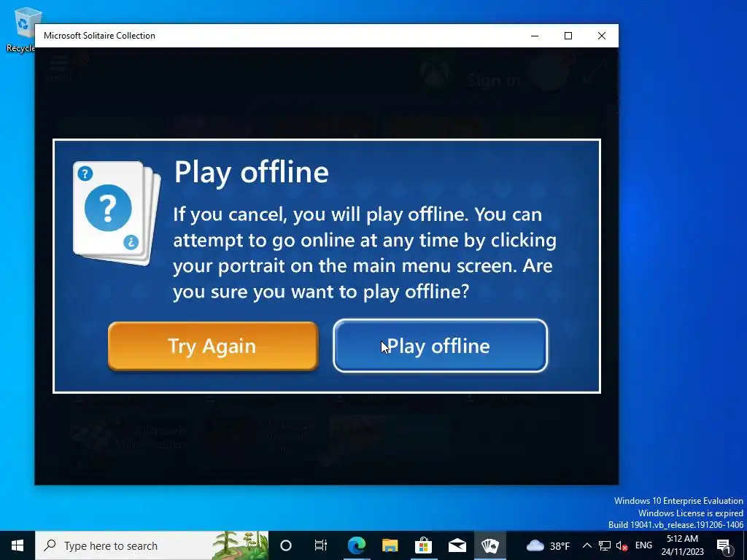Open the notification center icon

724,545
